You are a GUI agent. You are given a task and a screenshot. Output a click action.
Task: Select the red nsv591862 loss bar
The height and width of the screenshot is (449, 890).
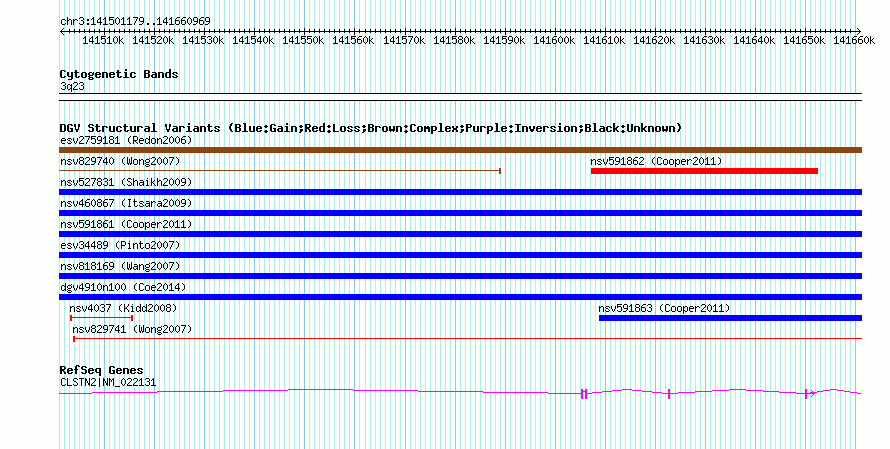704,171
